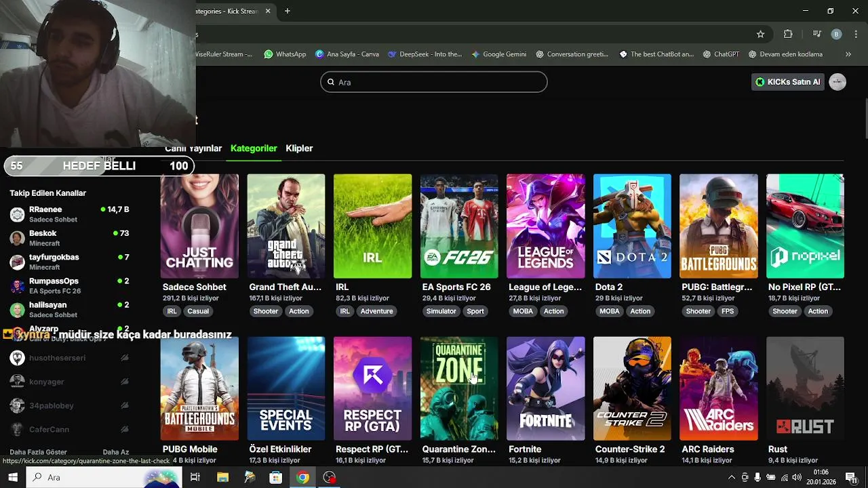The height and width of the screenshot is (488, 868).
Task: Open the Quarantine Zone category cover
Action: (459, 388)
